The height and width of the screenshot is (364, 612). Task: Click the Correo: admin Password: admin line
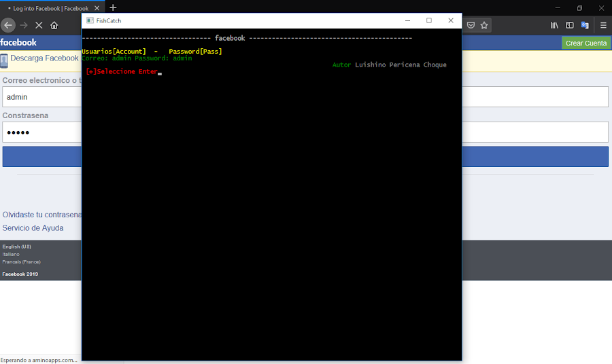pyautogui.click(x=137, y=58)
